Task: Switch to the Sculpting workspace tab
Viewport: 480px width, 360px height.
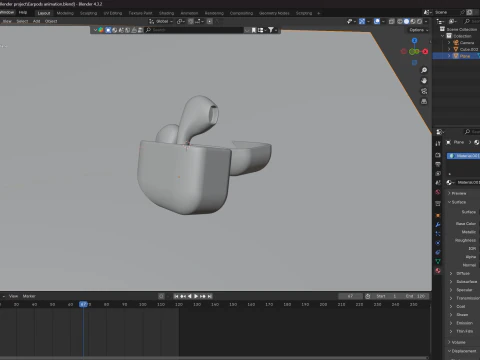Action: tap(88, 13)
